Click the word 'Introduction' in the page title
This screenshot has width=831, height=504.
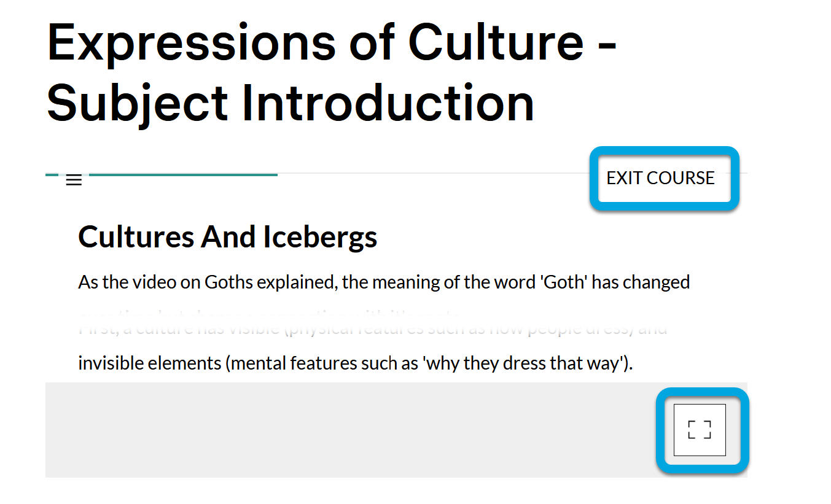tap(388, 103)
